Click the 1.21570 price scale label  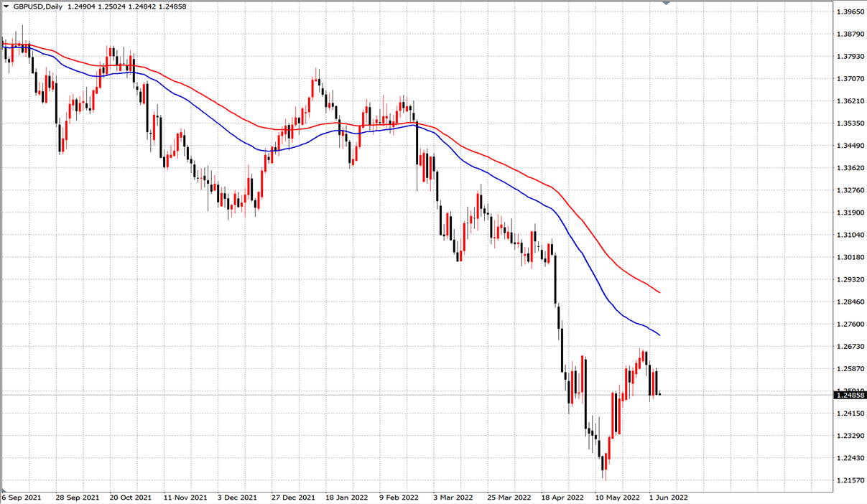click(x=851, y=480)
